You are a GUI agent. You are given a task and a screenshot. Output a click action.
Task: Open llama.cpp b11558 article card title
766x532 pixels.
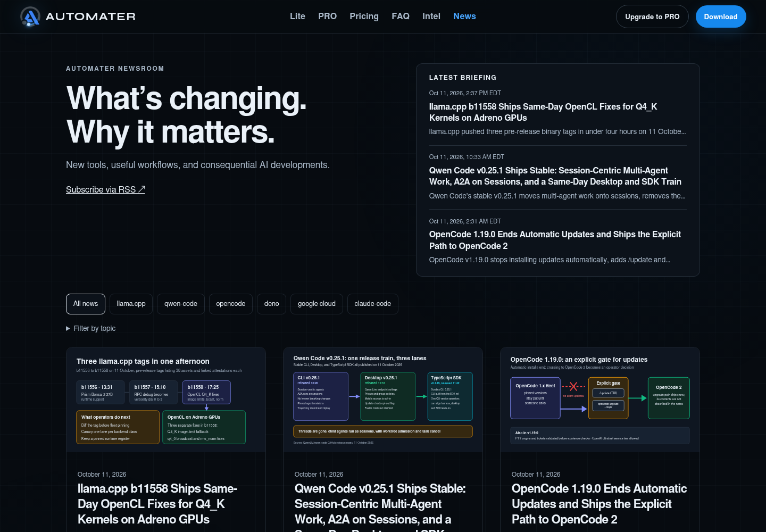[157, 504]
